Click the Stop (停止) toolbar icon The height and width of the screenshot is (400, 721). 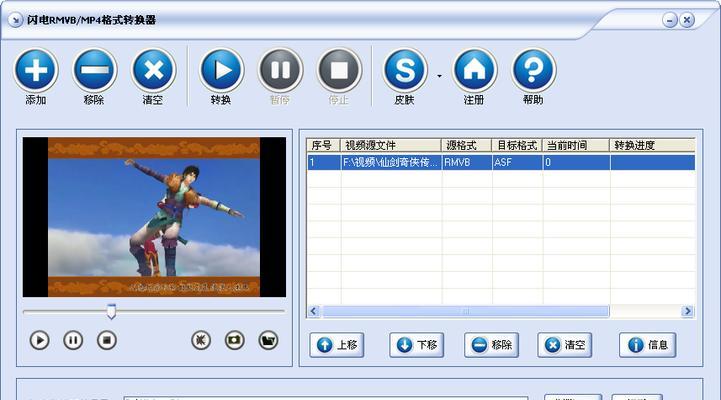339,70
